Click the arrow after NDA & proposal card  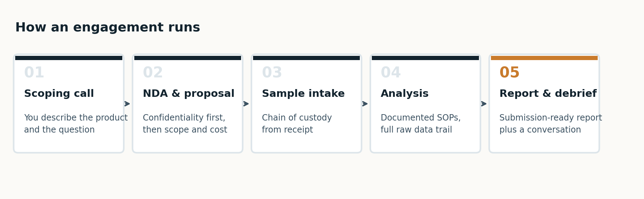246,104
